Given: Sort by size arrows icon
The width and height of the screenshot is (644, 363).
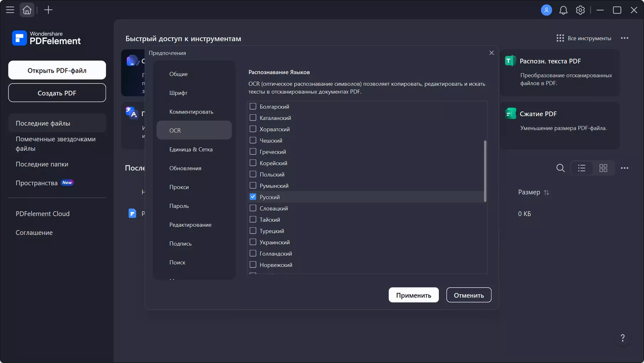Looking at the screenshot, I should click(547, 192).
